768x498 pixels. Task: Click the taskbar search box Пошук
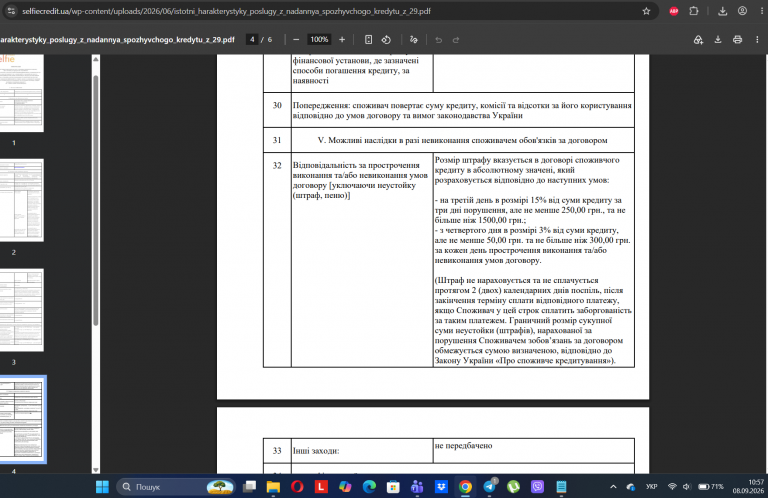(x=175, y=487)
